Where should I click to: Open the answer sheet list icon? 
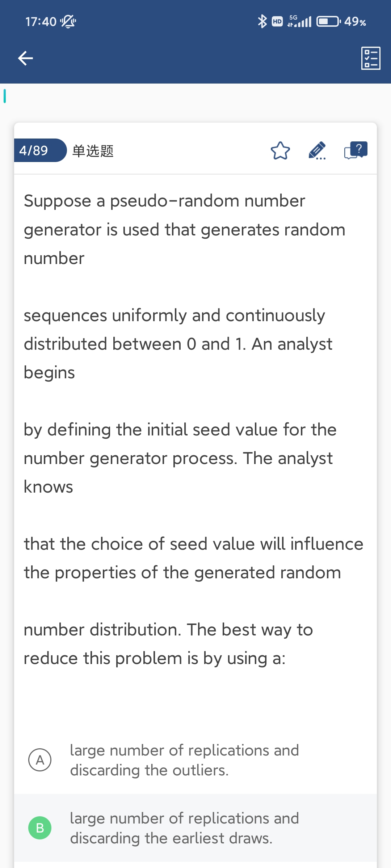point(371,58)
